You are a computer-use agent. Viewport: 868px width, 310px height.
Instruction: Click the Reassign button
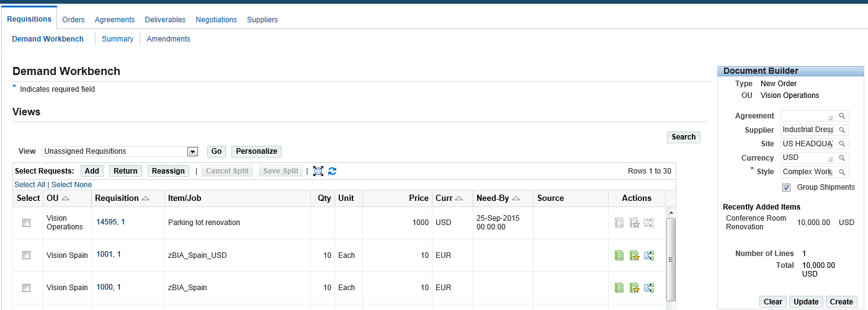point(168,171)
